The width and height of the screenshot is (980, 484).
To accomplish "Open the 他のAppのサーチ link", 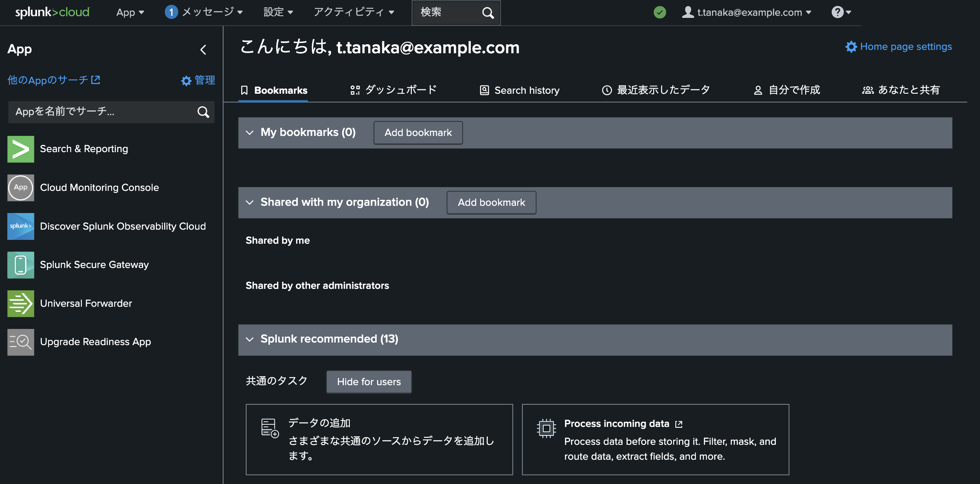I will pyautogui.click(x=54, y=80).
